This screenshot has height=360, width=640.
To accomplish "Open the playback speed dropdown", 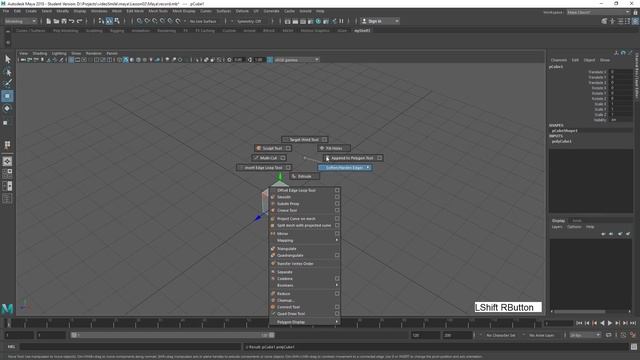I will pos(585,335).
